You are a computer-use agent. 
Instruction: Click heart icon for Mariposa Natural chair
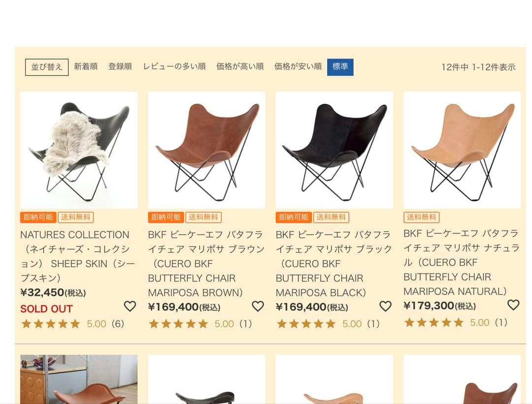513,305
